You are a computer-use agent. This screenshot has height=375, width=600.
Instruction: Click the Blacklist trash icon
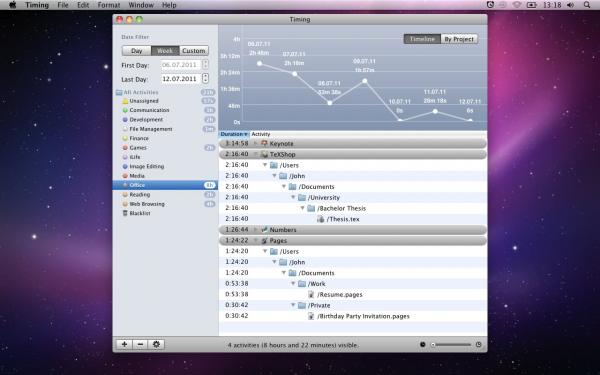tap(125, 213)
